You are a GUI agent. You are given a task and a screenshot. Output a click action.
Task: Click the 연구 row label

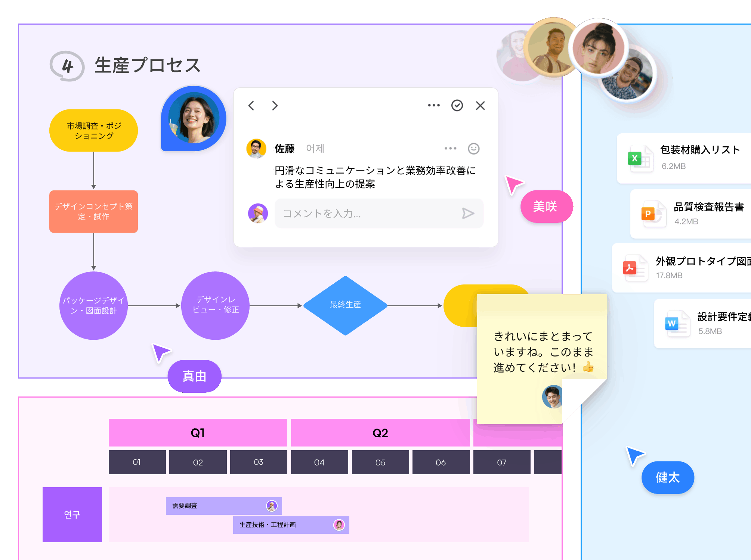(x=72, y=514)
